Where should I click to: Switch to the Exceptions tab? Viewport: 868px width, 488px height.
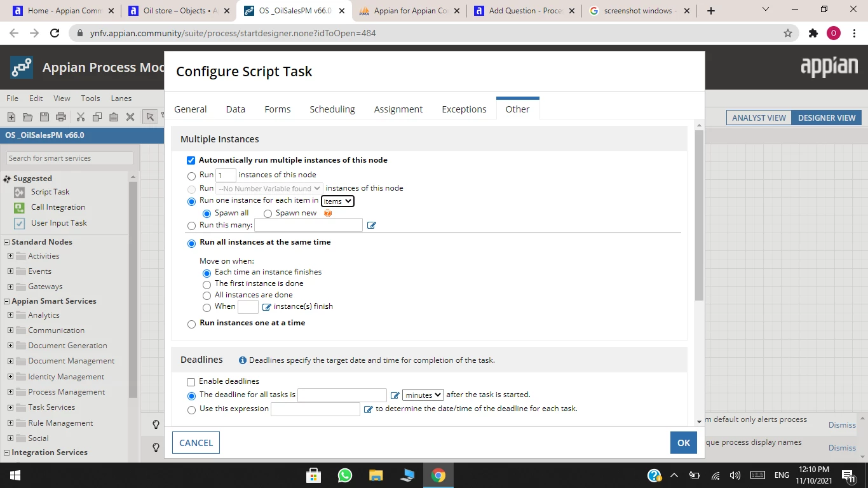pyautogui.click(x=465, y=109)
